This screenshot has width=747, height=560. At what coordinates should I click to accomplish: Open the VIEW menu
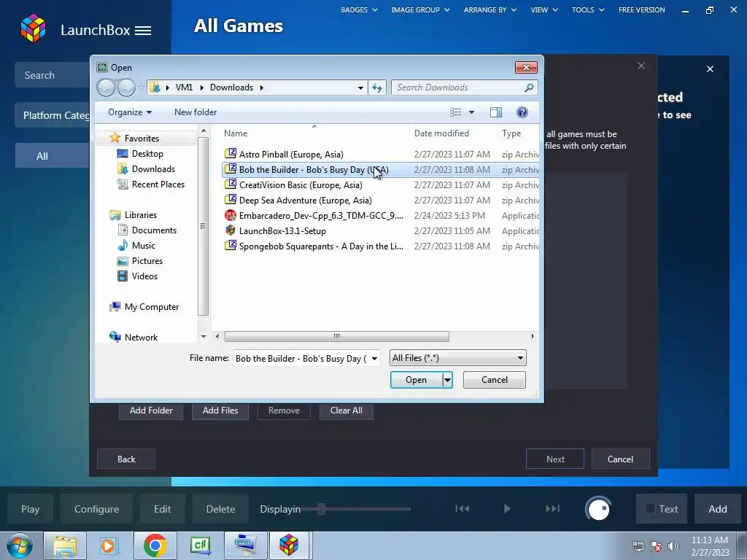click(544, 10)
